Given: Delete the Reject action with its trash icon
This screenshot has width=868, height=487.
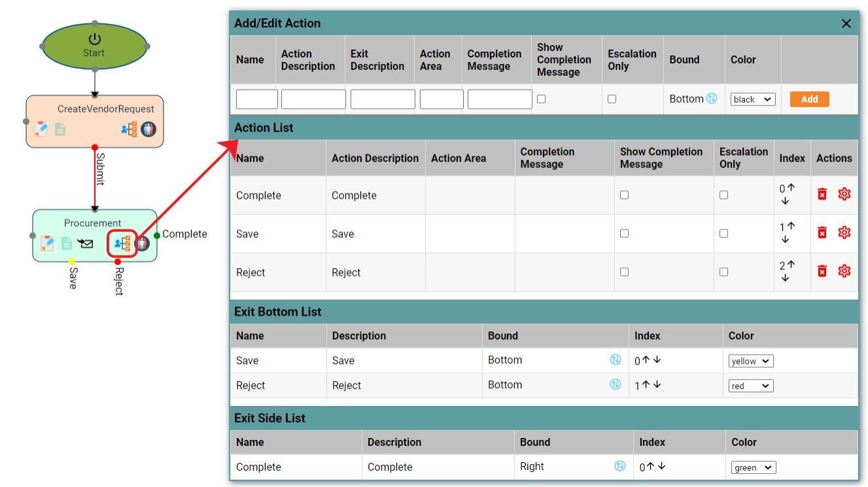Looking at the screenshot, I should coord(822,270).
